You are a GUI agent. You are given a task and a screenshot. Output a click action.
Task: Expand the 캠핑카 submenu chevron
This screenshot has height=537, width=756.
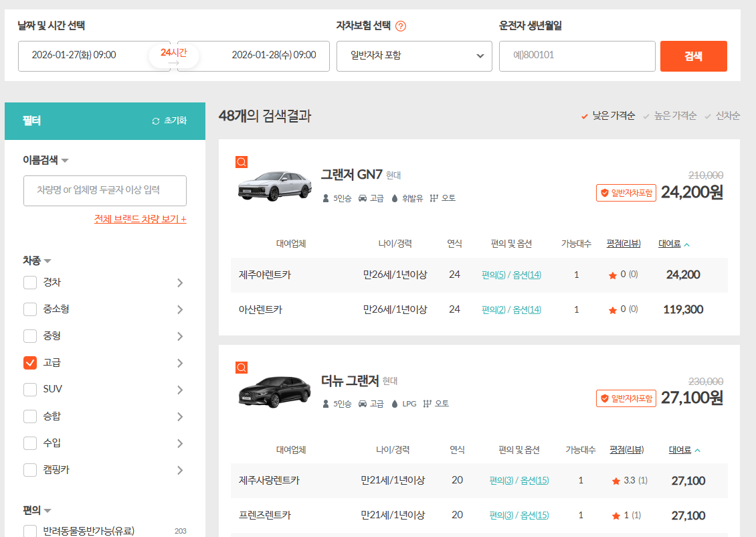[x=180, y=470]
